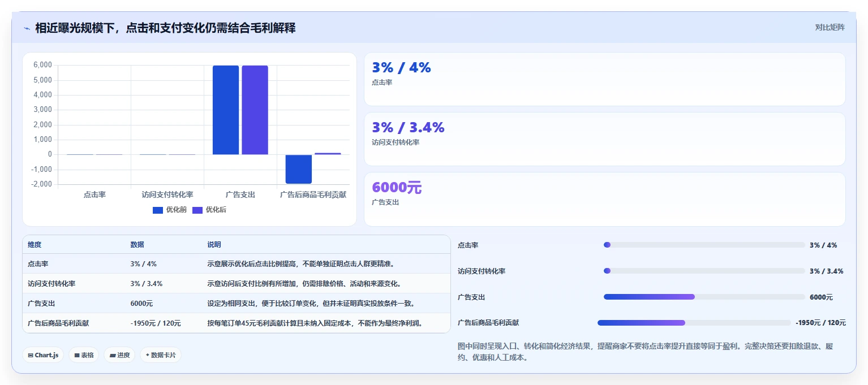The height and width of the screenshot is (385, 868).
Task: Click the 访问支付转化率 progress bar
Action: click(x=704, y=271)
